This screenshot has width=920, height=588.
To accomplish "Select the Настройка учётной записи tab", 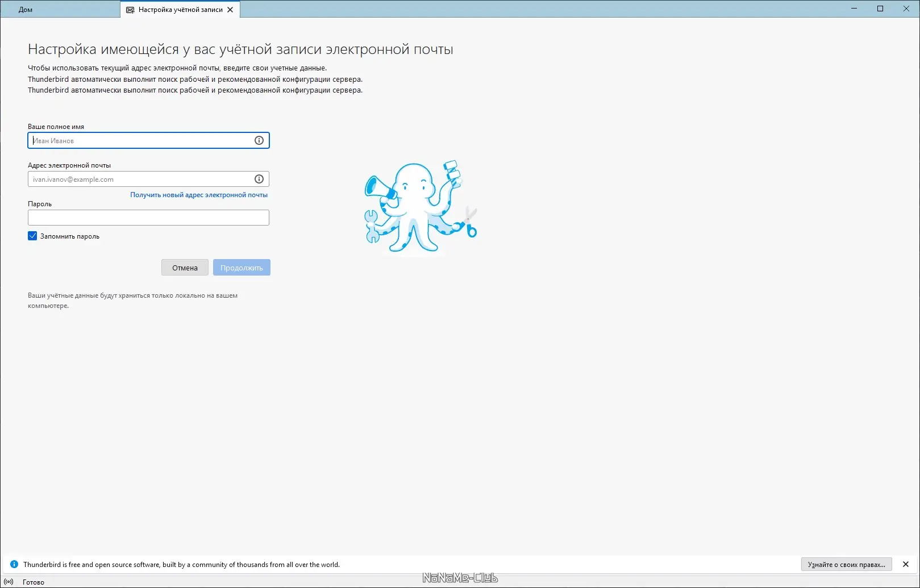I will [180, 10].
